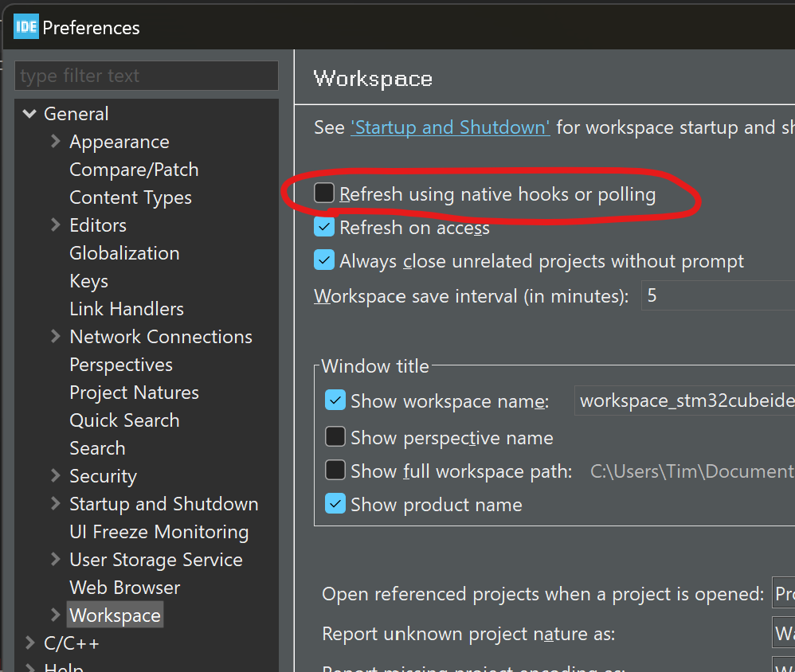
Task: Disable Show workspace name checkbox
Action: pyautogui.click(x=335, y=400)
